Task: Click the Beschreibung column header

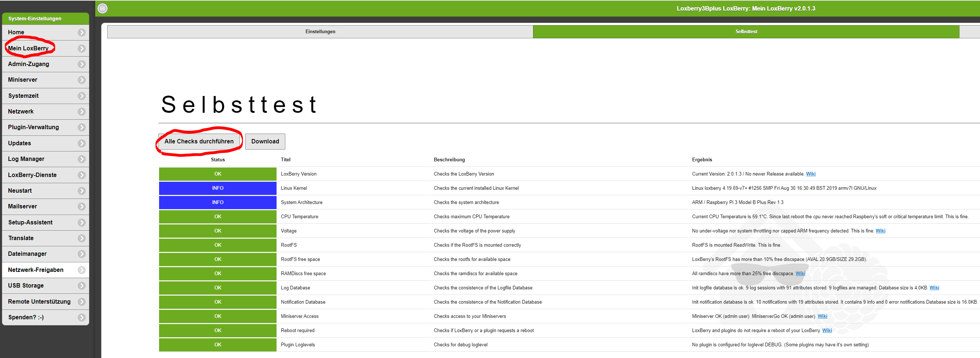Action: [449, 160]
